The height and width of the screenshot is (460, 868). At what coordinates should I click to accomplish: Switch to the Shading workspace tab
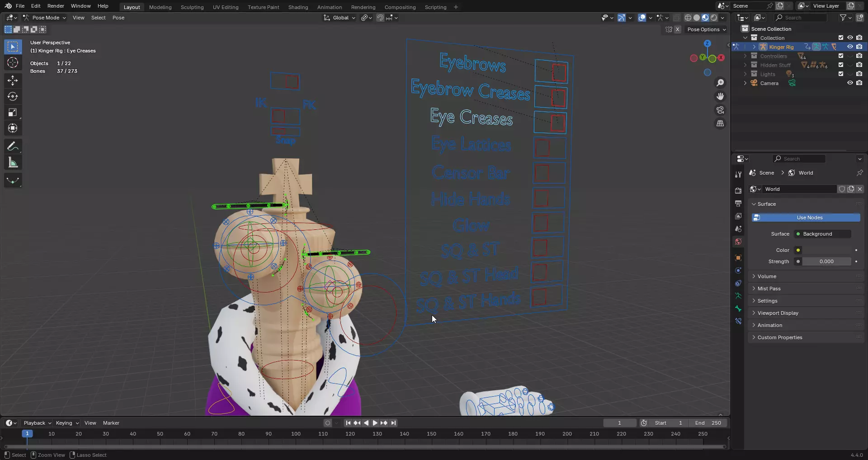point(298,7)
